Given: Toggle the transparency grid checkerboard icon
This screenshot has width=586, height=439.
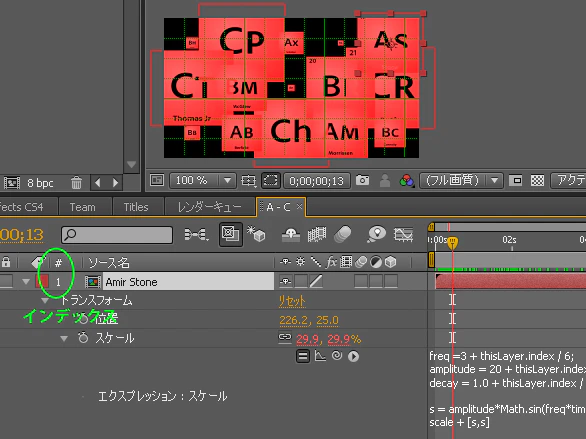Looking at the screenshot, I should pyautogui.click(x=537, y=181).
